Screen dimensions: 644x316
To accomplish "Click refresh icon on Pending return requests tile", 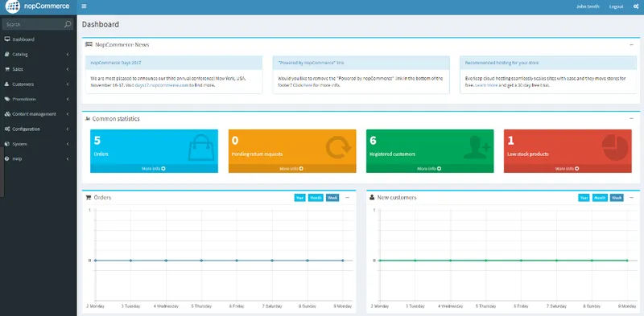I will [x=338, y=148].
